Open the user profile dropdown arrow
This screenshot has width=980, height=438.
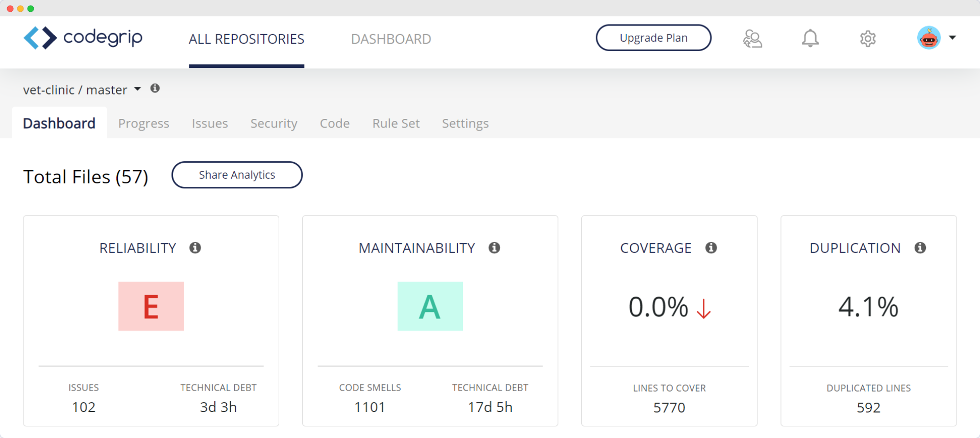pyautogui.click(x=952, y=38)
